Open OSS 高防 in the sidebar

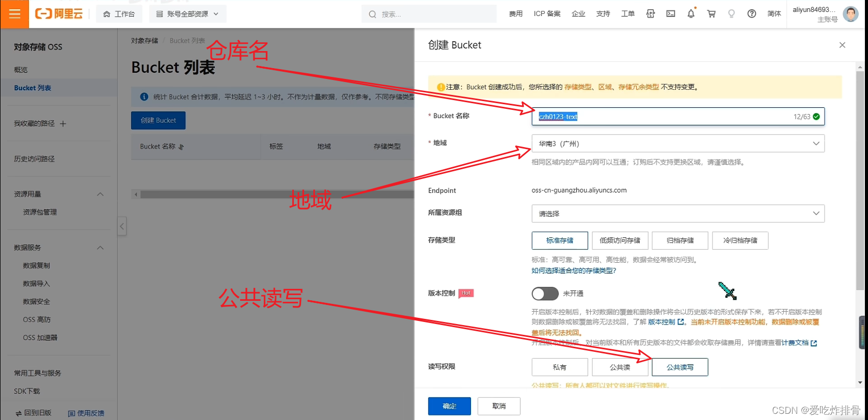(37, 320)
